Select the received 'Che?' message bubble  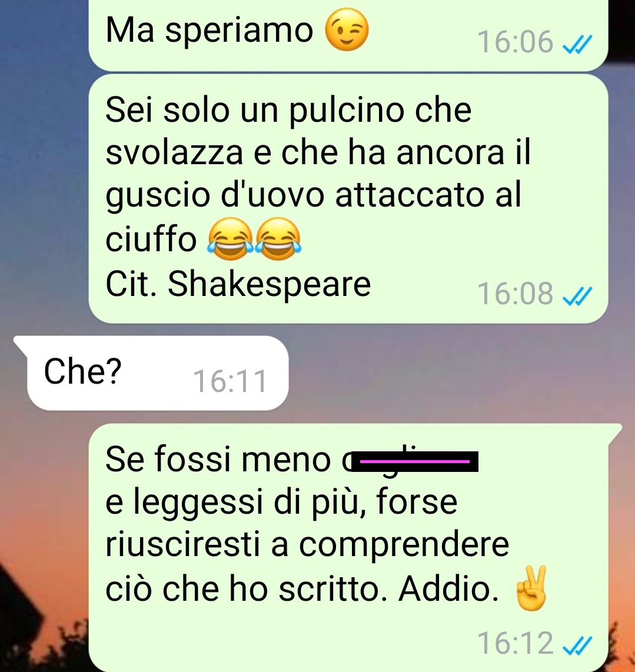pyautogui.click(x=151, y=373)
